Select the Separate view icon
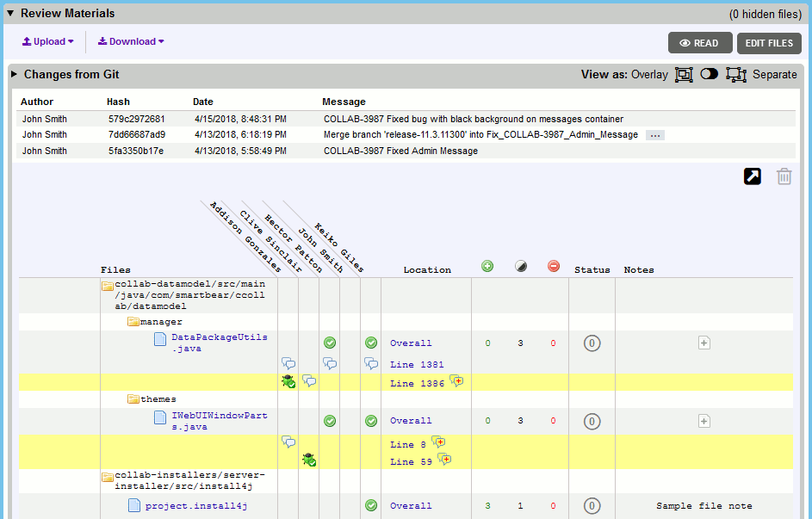The image size is (812, 519). coord(735,75)
